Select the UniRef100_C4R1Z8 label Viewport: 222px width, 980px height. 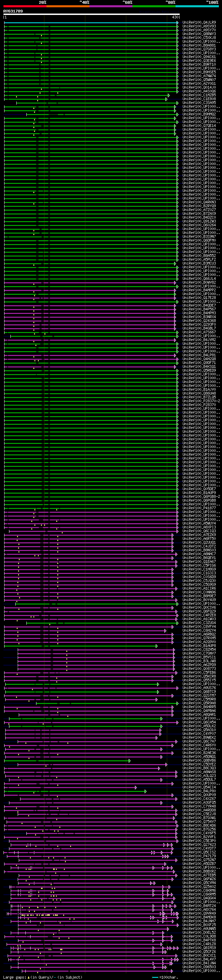click(x=199, y=944)
